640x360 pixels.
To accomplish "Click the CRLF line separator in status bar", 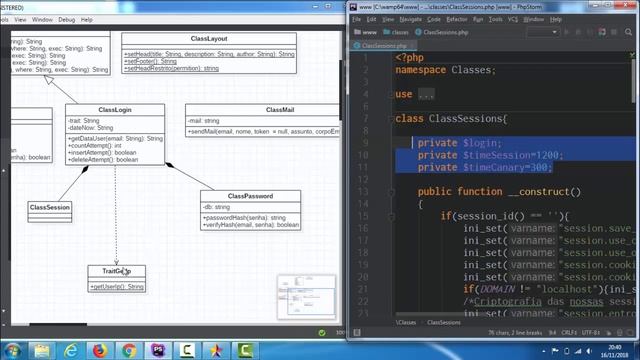I will point(569,333).
